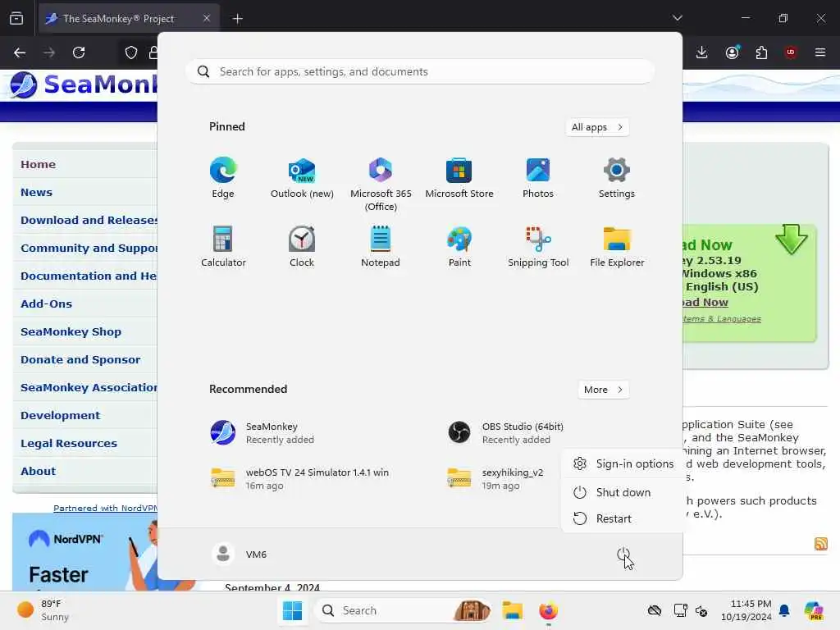Open Notepad from pinned apps
This screenshot has height=630, width=840.
click(x=381, y=246)
